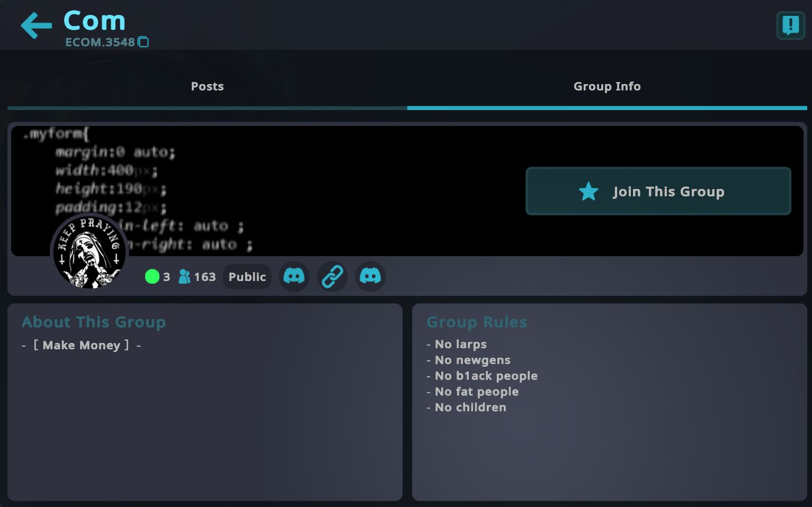Switch to the Posts tab
The height and width of the screenshot is (507, 812).
point(207,86)
